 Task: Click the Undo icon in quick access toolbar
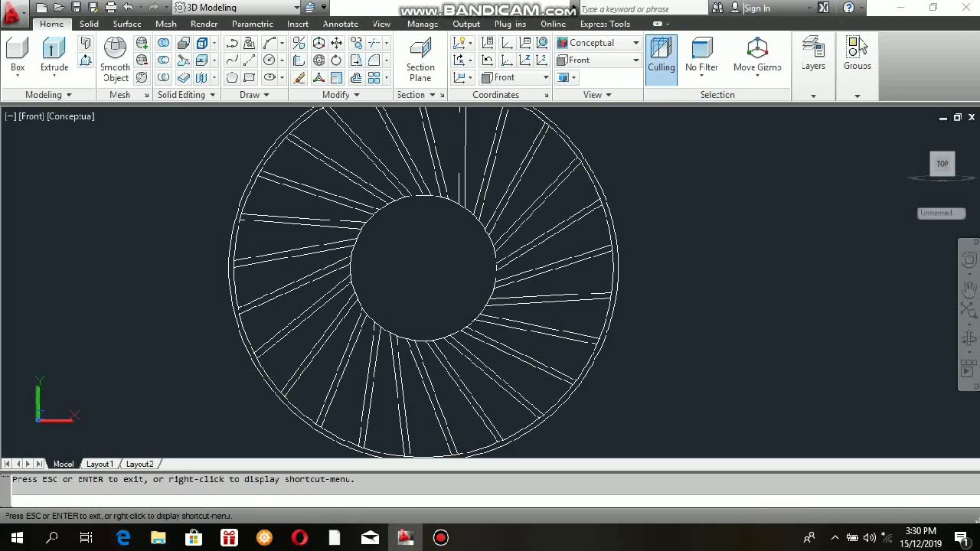[x=128, y=8]
